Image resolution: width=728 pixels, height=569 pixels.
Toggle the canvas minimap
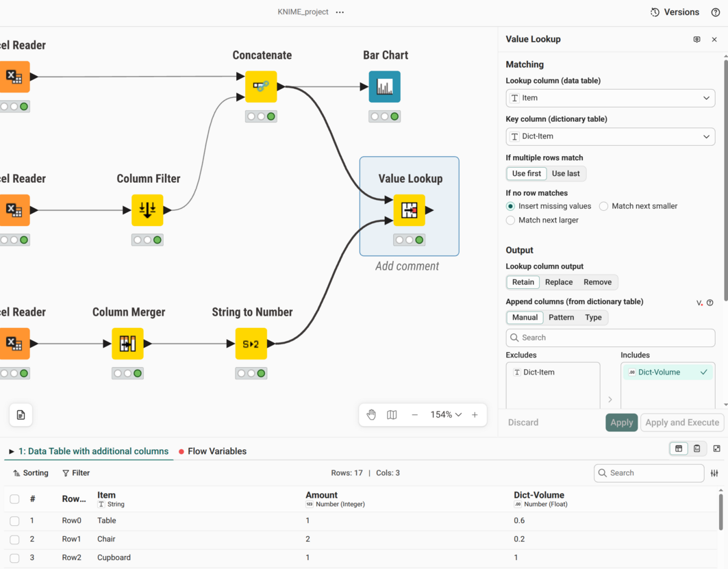pyautogui.click(x=392, y=414)
